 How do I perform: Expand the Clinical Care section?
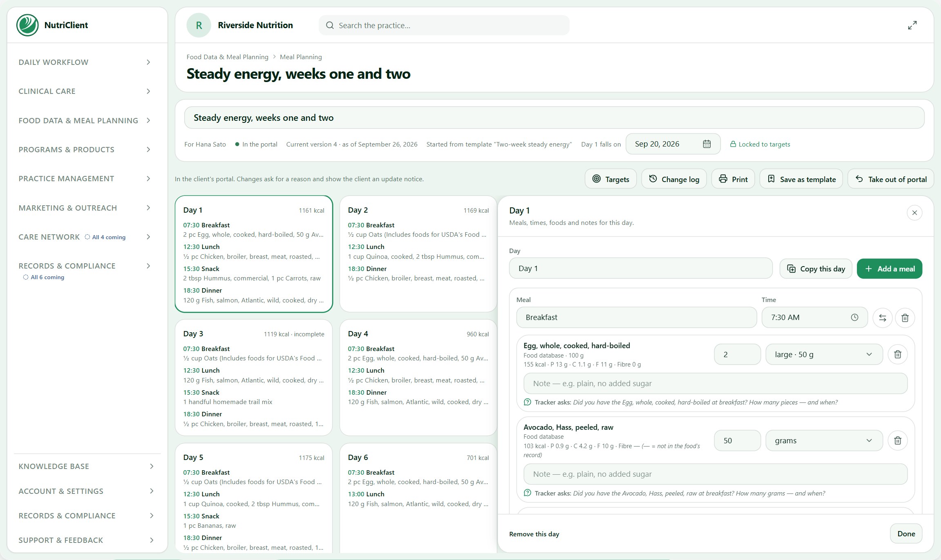click(85, 91)
